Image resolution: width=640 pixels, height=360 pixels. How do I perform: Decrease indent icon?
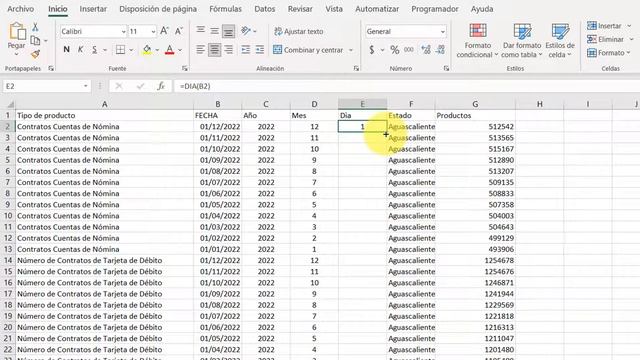coord(246,50)
